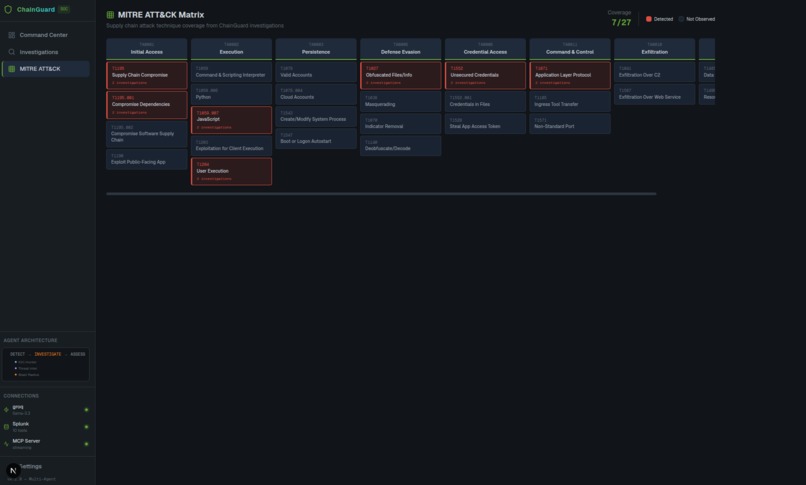Open the Exfiltration Over C2 card
Viewport: 806px width, 485px height.
tap(654, 72)
